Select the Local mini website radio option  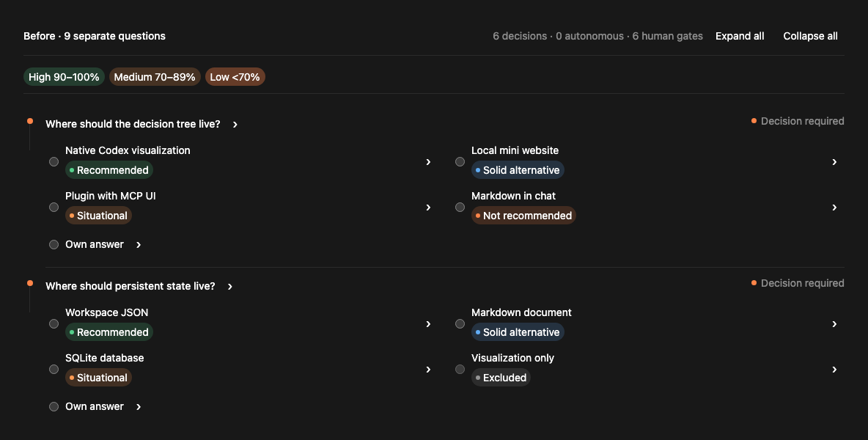(x=460, y=161)
